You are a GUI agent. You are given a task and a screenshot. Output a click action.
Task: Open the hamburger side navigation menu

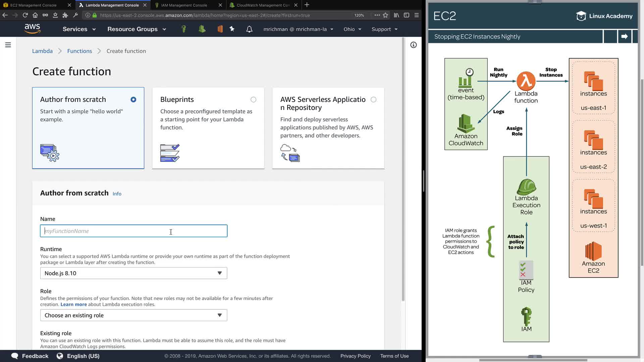(8, 45)
